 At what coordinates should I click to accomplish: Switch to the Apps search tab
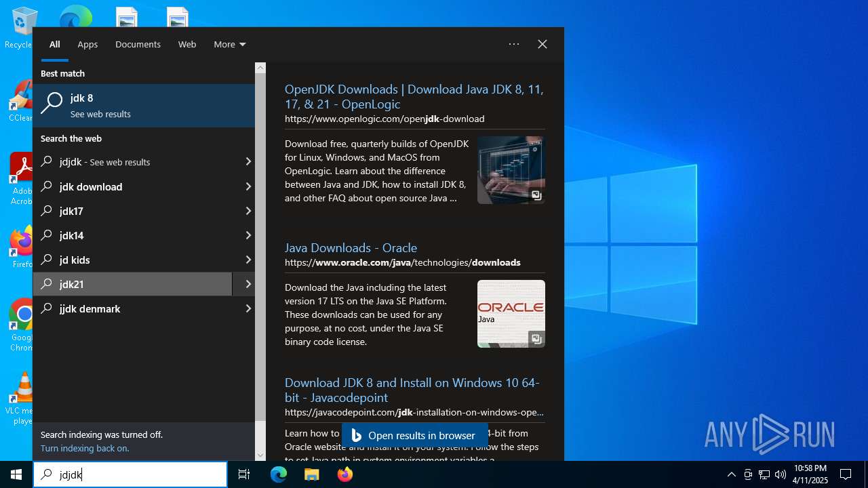tap(87, 44)
